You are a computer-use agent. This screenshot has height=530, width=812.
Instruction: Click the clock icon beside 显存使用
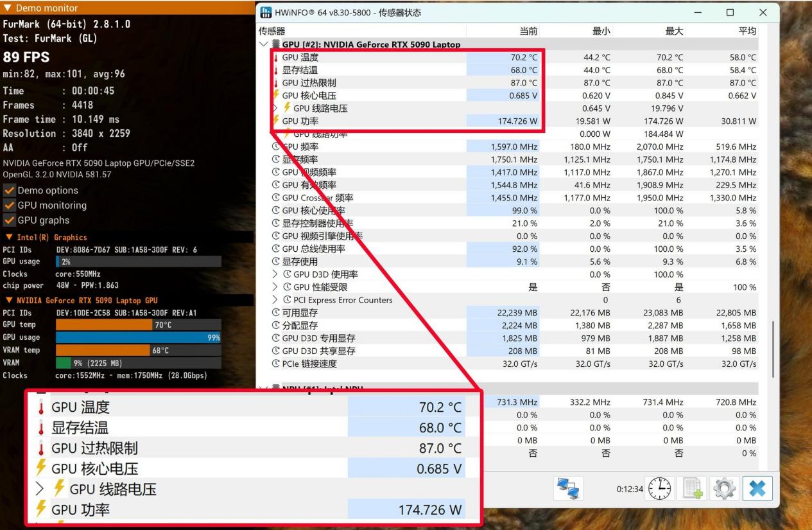tap(276, 261)
